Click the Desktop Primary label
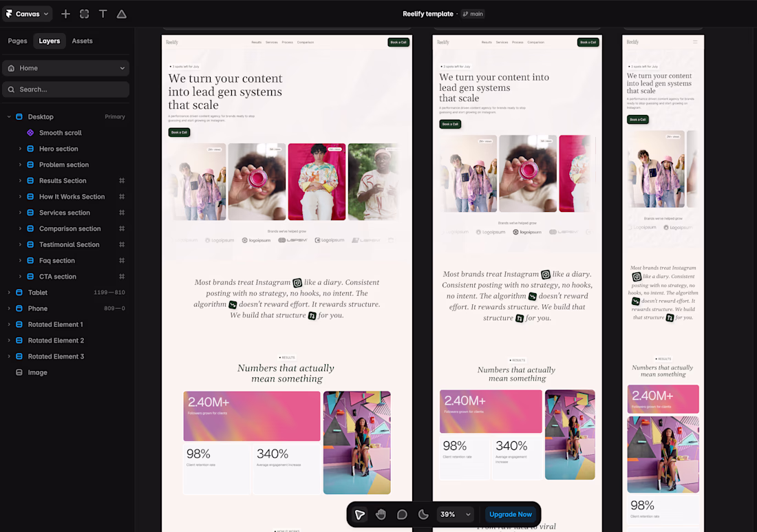Screen dimensions: 757x532 pyautogui.click(x=115, y=117)
